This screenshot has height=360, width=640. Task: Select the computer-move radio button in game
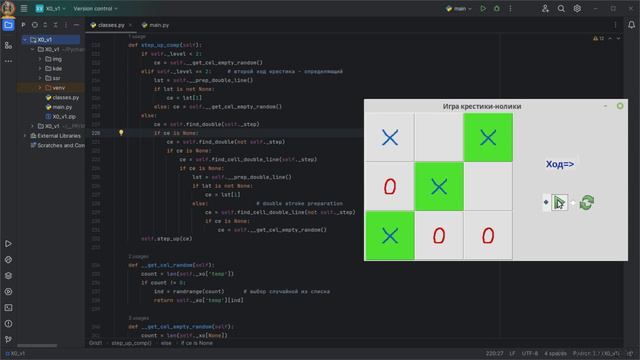(x=546, y=202)
